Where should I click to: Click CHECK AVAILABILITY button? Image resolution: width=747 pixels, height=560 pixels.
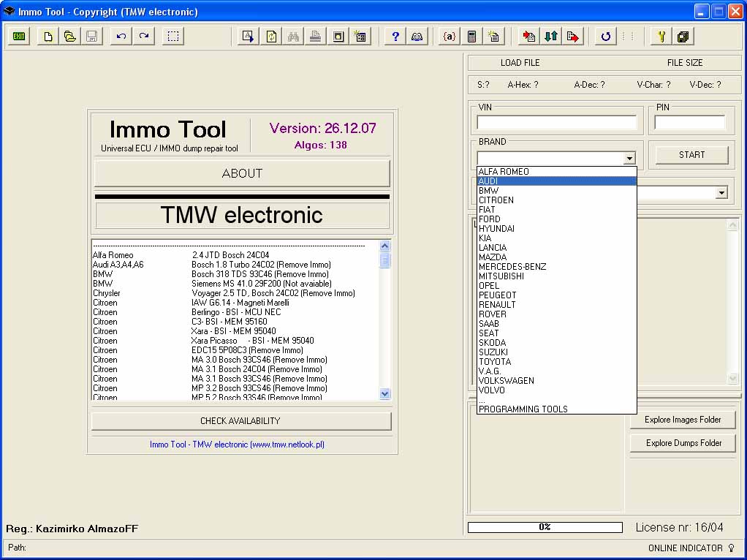click(x=240, y=421)
